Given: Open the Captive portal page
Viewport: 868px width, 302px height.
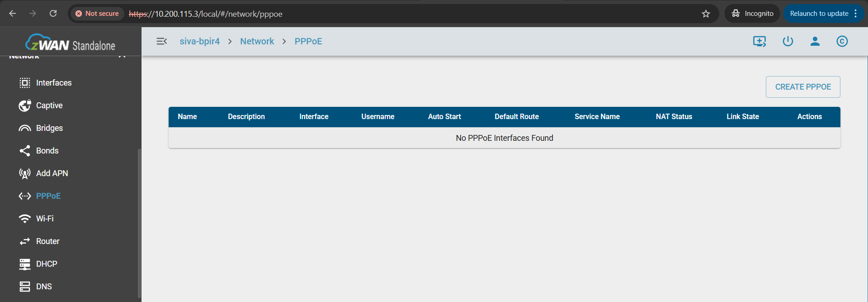Looking at the screenshot, I should [x=49, y=105].
